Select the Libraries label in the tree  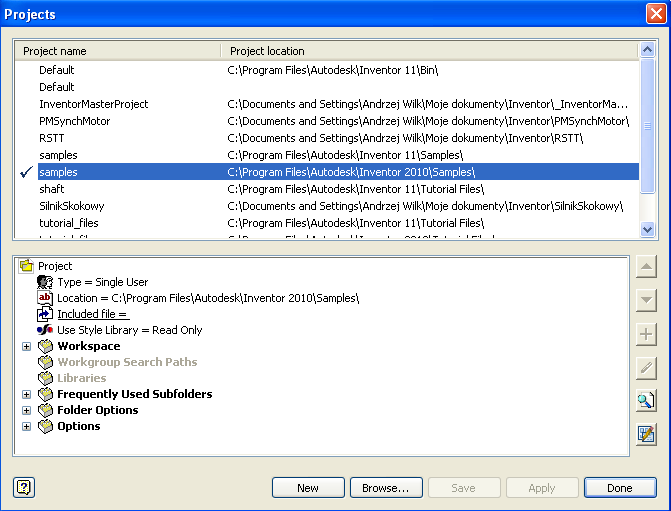pyautogui.click(x=82, y=378)
